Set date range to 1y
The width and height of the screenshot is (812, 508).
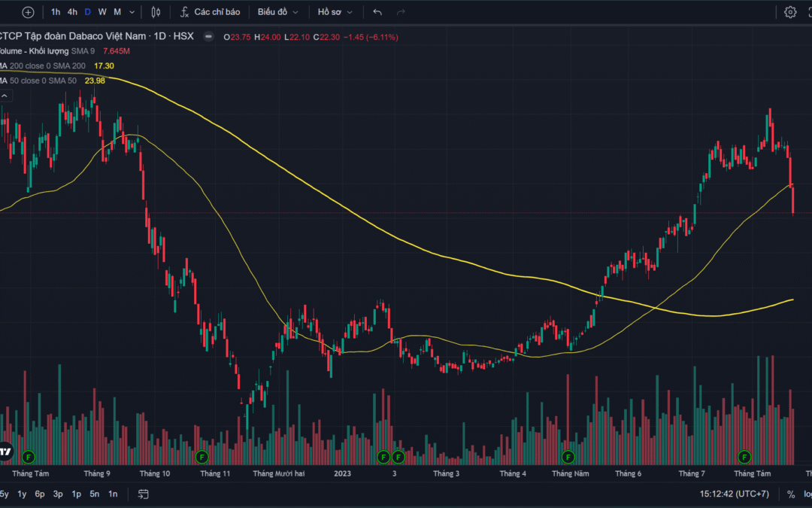[x=22, y=494]
